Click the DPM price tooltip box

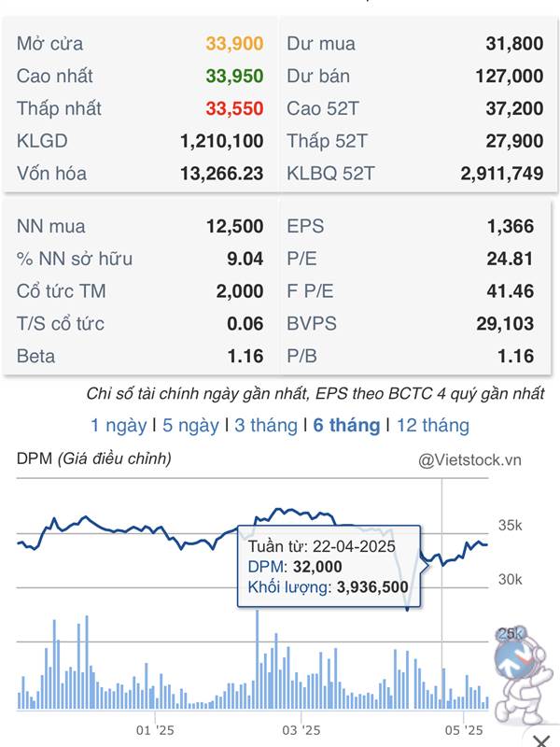point(329,566)
